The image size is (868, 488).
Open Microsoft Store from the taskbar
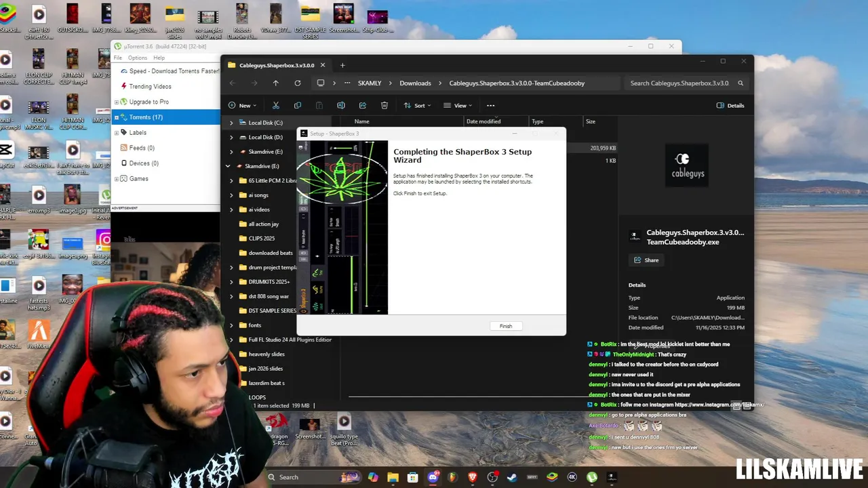413,477
